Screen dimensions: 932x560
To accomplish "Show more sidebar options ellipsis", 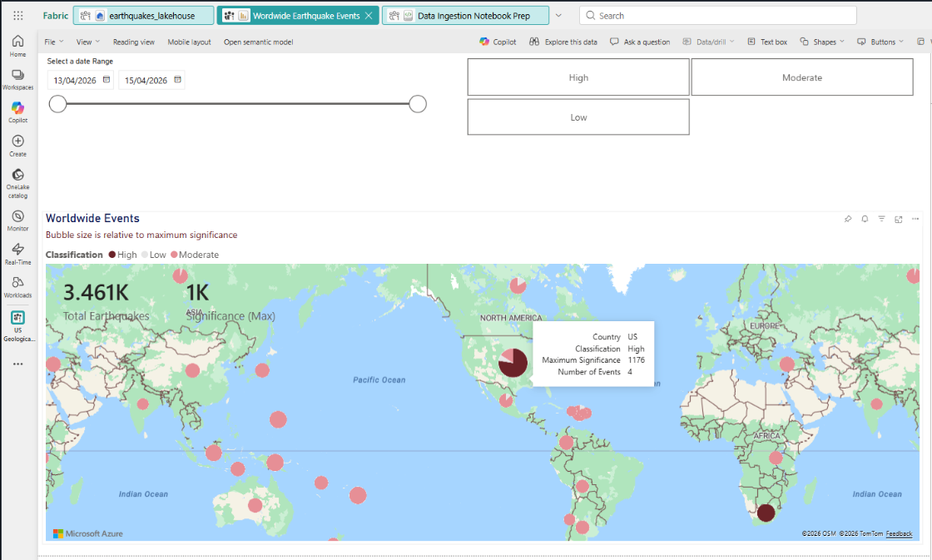I will tap(17, 364).
